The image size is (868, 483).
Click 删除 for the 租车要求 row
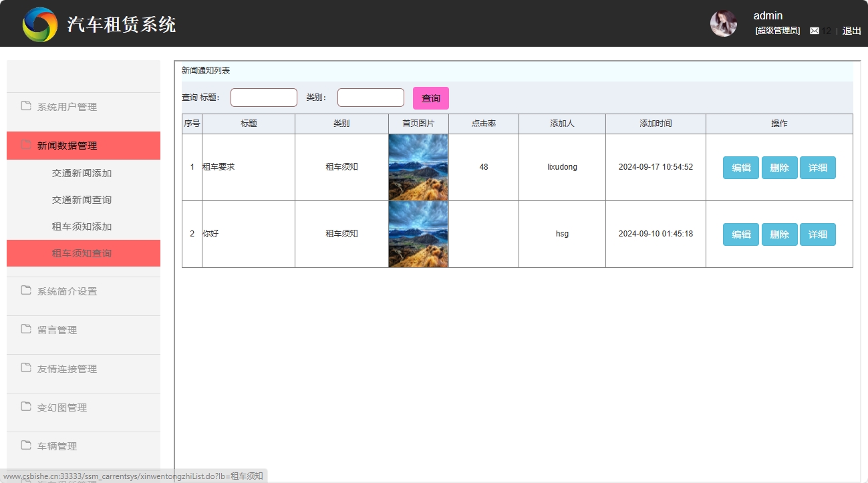point(780,168)
